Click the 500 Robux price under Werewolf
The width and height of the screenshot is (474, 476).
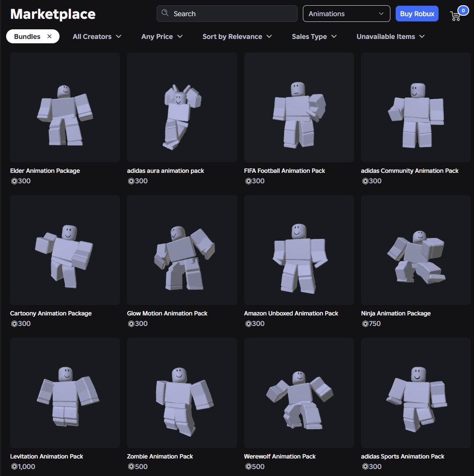click(x=255, y=466)
